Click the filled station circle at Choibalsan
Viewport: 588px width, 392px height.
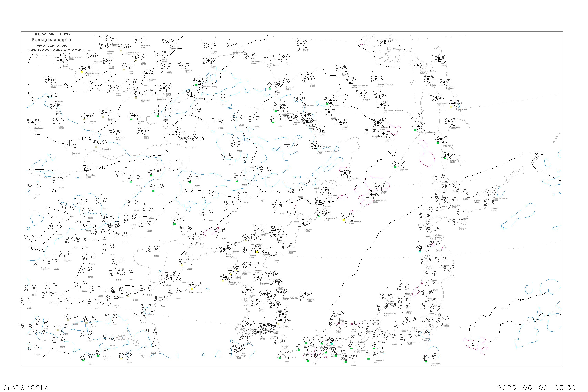(134, 115)
